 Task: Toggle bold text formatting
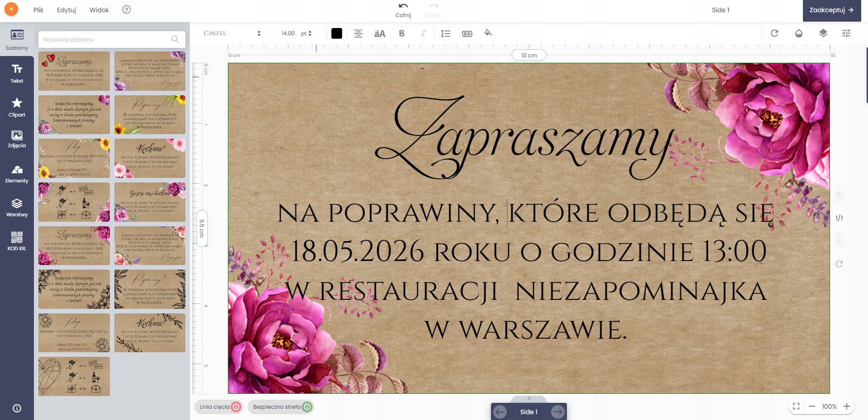coord(401,33)
